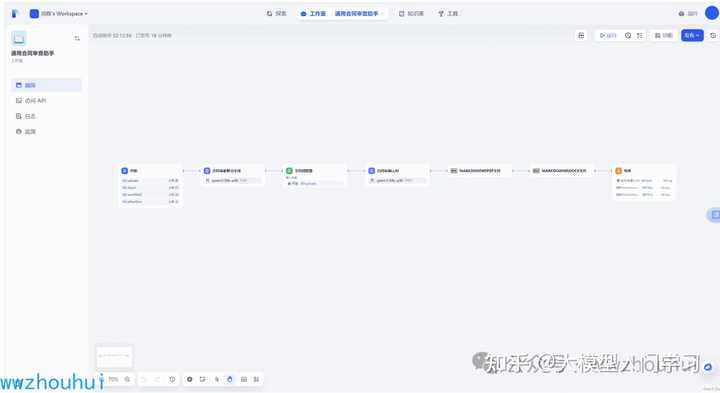This screenshot has height=393, width=720.
Task: Go to the Knowledge tab in top navigation
Action: pyautogui.click(x=411, y=14)
